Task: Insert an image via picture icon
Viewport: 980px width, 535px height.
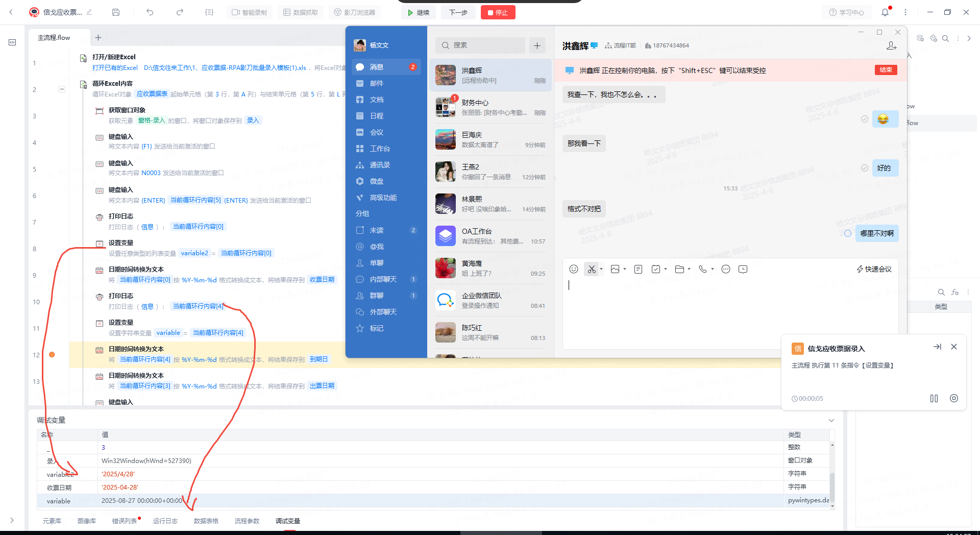Action: pos(615,269)
